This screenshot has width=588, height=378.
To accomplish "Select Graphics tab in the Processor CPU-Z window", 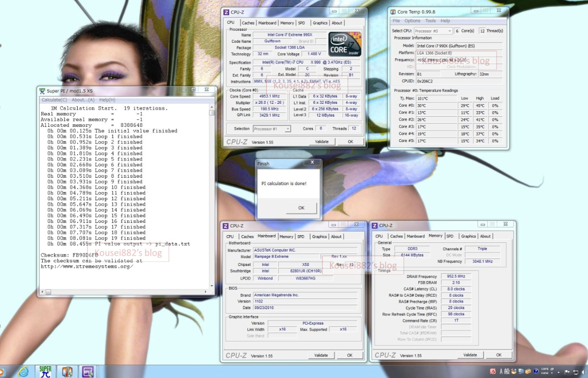I will tap(320, 23).
